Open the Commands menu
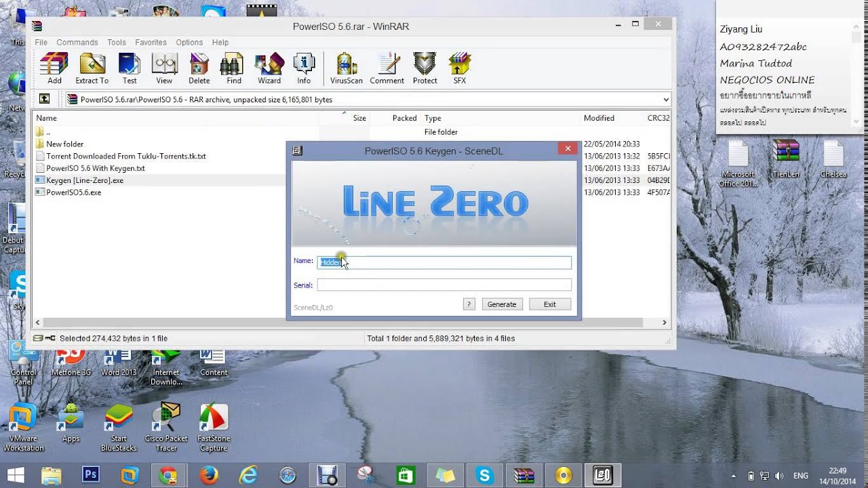Screen dimensions: 868x488 click(77, 42)
